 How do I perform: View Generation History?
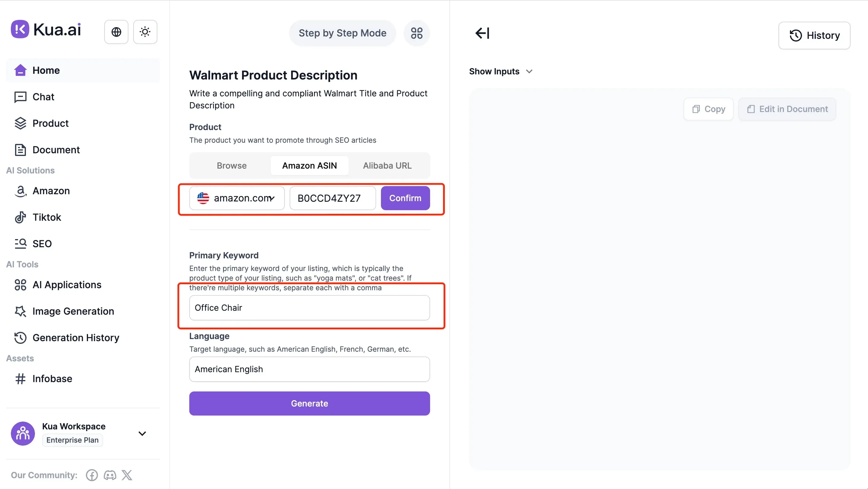tap(83, 338)
